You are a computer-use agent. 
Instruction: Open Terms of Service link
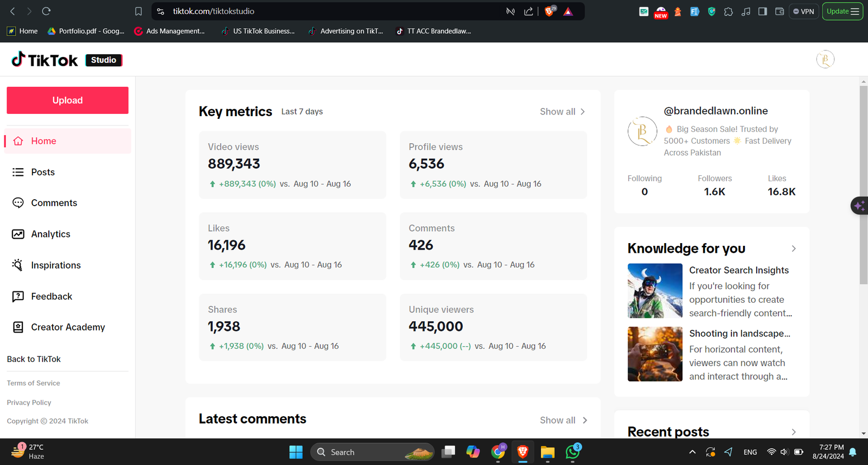[34, 383]
